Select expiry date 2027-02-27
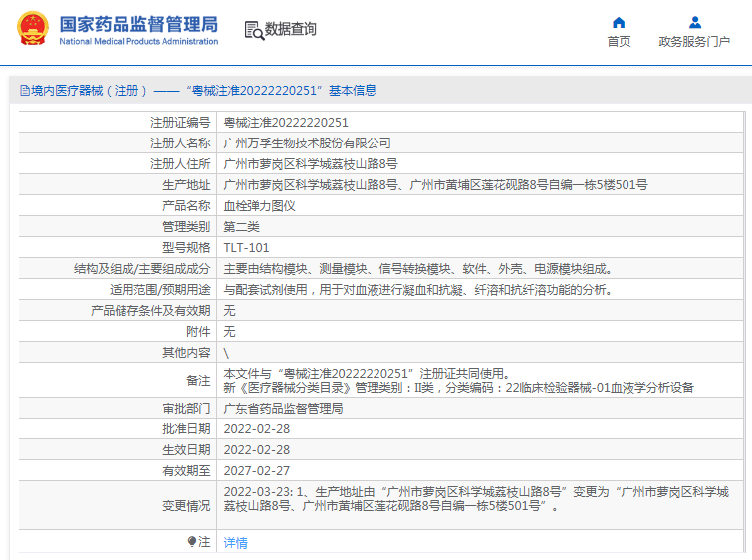 [x=257, y=471]
